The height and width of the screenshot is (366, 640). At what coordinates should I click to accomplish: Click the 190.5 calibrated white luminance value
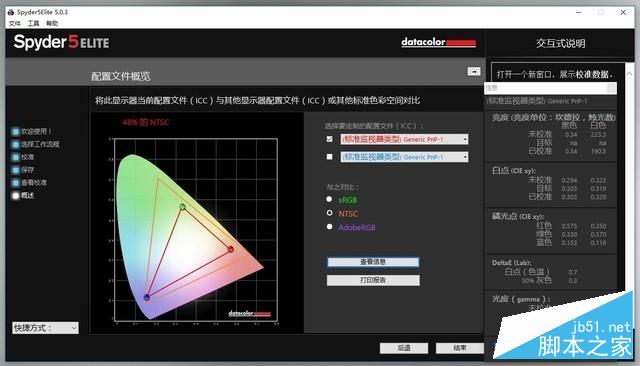pos(598,151)
